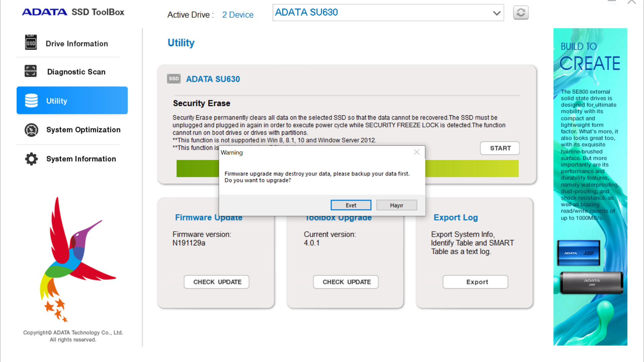Click the refresh drive list icon
Screen dimensions: 644x362
click(521, 13)
